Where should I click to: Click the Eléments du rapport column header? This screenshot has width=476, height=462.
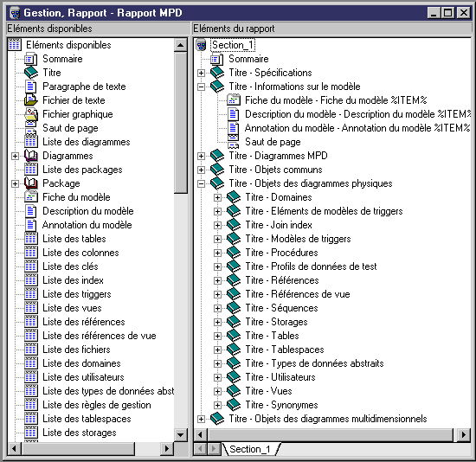click(332, 29)
